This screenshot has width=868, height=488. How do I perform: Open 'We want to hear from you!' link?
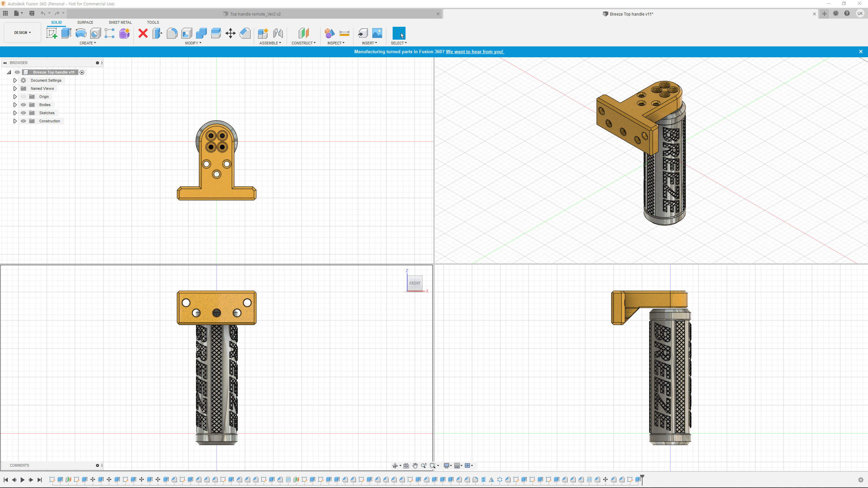475,52
